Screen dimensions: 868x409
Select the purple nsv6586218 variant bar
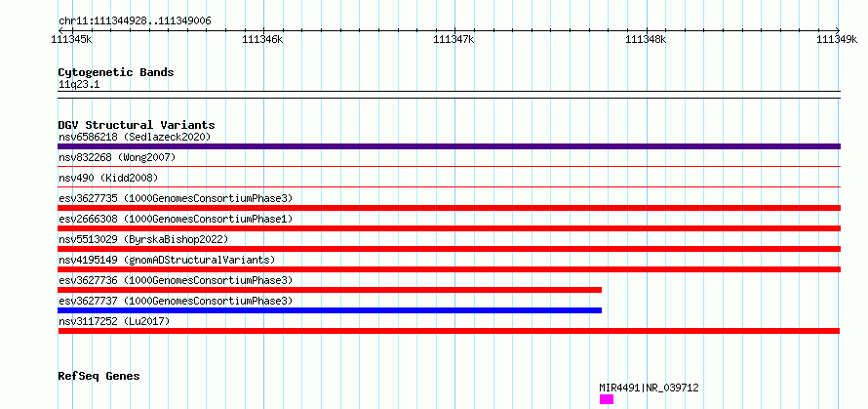(x=449, y=146)
